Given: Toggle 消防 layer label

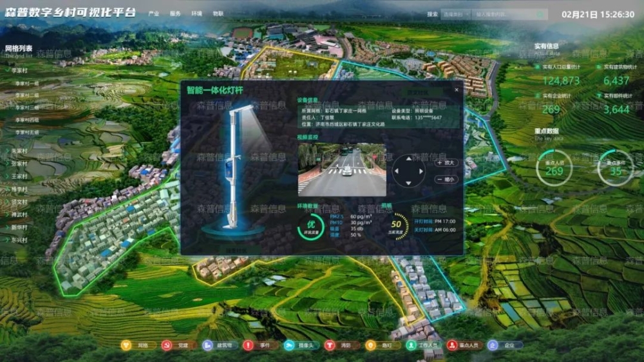Looking at the screenshot, I should pos(346,345).
